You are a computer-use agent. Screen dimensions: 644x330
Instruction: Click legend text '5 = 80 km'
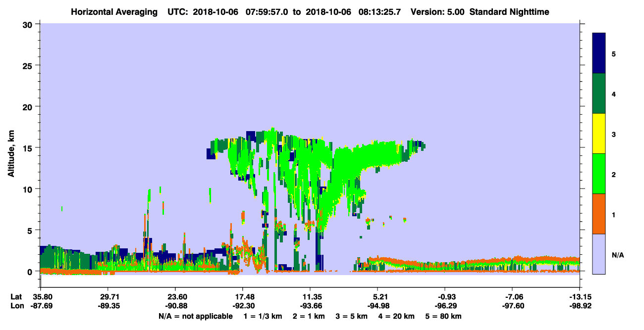[443, 316]
